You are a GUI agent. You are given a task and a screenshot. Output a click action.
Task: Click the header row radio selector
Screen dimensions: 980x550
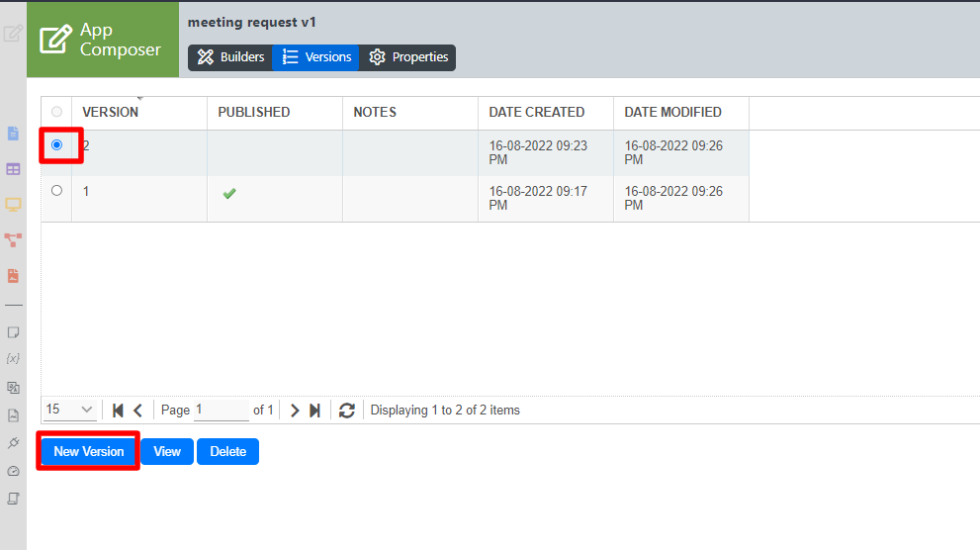click(x=57, y=112)
